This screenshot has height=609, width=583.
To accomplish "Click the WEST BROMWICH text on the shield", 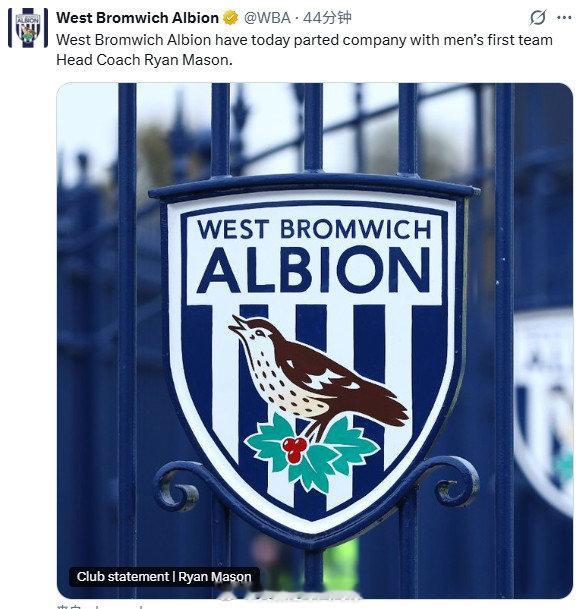I will [x=314, y=230].
